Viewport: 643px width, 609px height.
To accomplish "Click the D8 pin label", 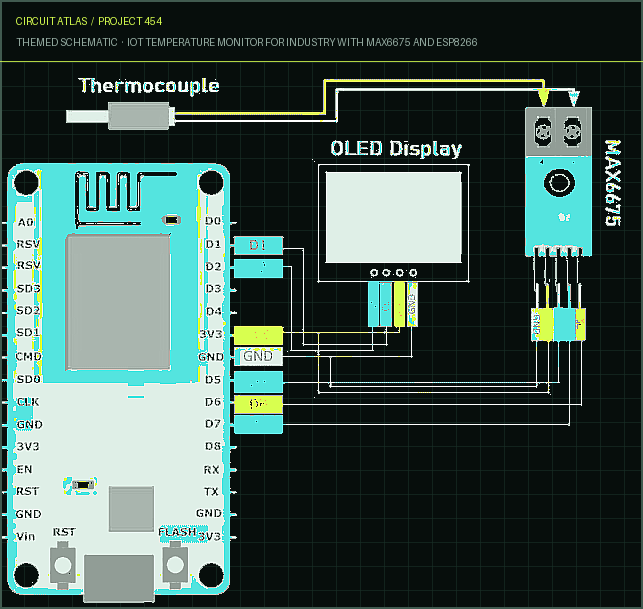I will point(213,446).
